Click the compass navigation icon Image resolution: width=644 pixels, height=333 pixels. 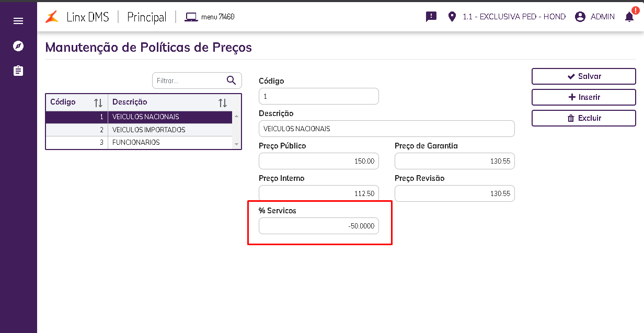[18, 46]
